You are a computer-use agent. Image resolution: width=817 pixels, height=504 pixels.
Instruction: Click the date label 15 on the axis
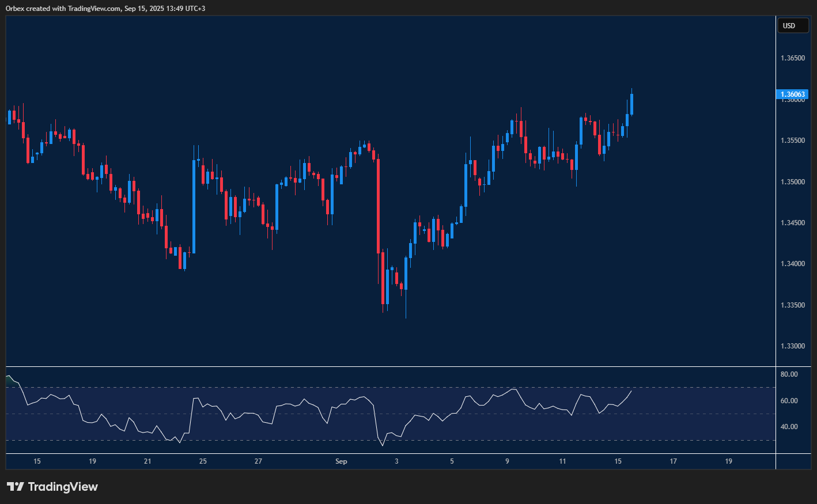point(37,461)
